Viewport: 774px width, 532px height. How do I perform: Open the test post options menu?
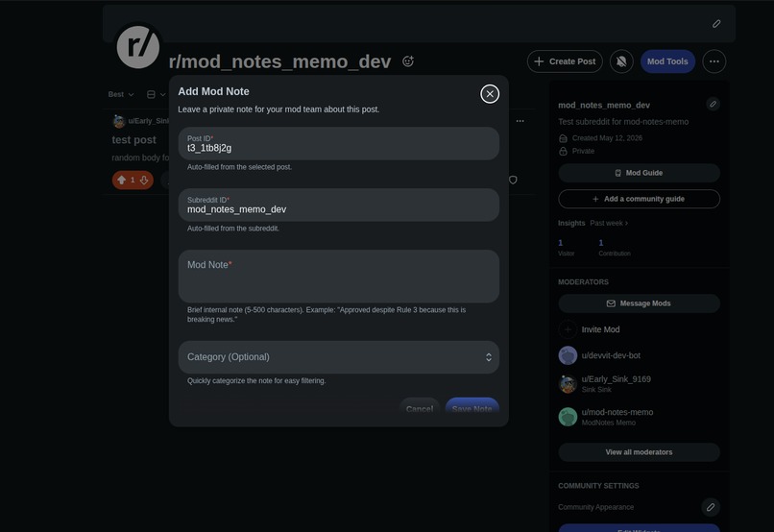(x=520, y=121)
